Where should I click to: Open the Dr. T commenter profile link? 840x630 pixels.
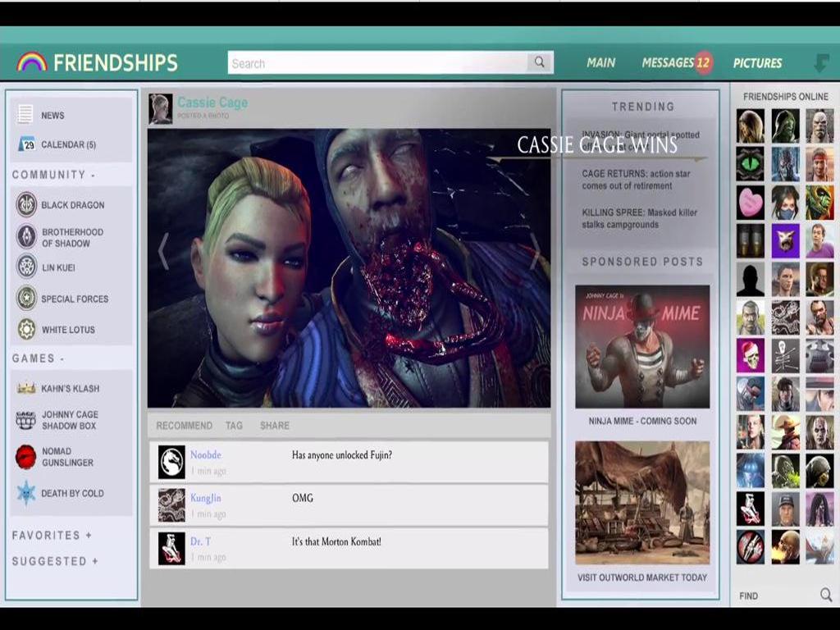coord(200,541)
